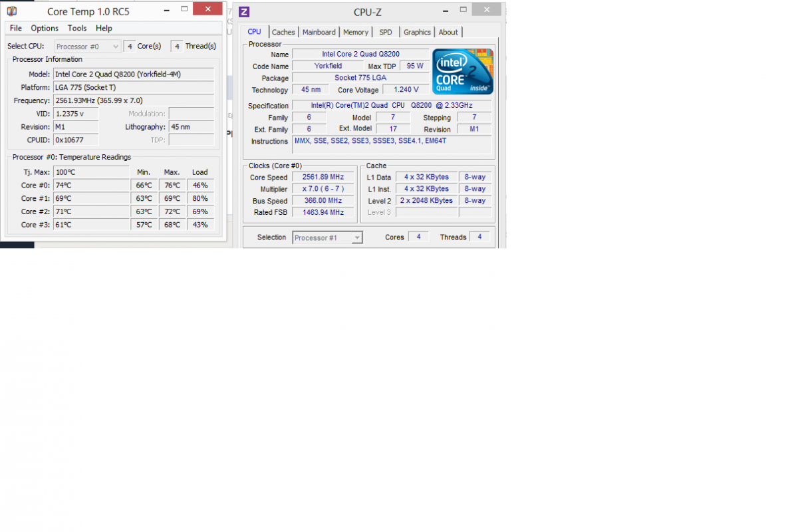Click the Core #0 temperature reading 74°C
The width and height of the screenshot is (798, 532).
[x=91, y=186]
